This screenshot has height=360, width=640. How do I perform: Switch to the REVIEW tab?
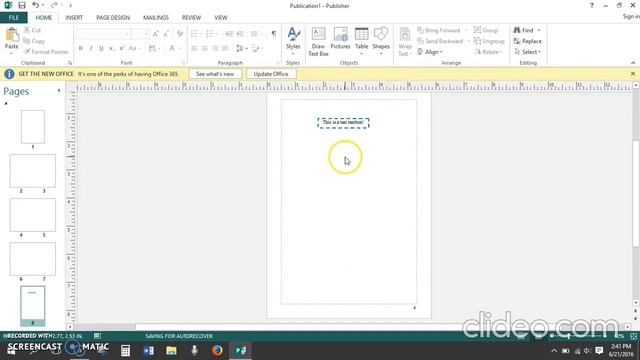[x=191, y=18]
